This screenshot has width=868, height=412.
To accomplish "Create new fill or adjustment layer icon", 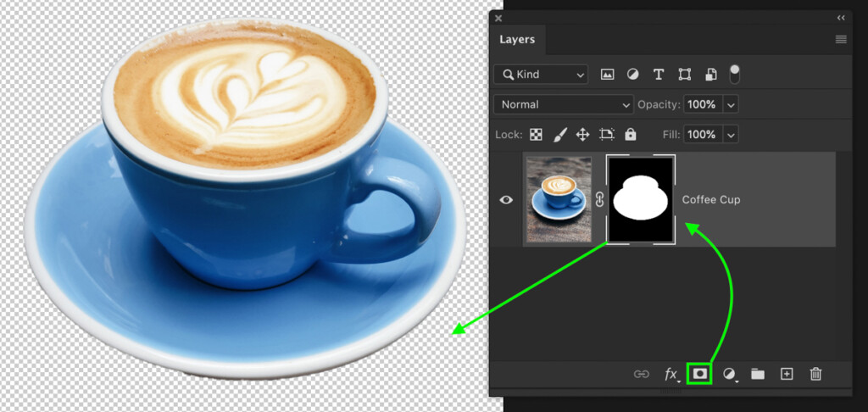I will pyautogui.click(x=730, y=375).
